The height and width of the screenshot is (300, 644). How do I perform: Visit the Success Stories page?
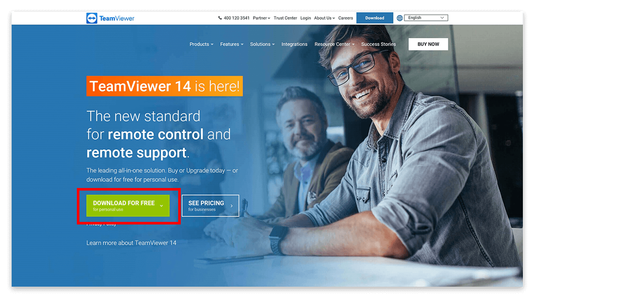click(x=379, y=44)
